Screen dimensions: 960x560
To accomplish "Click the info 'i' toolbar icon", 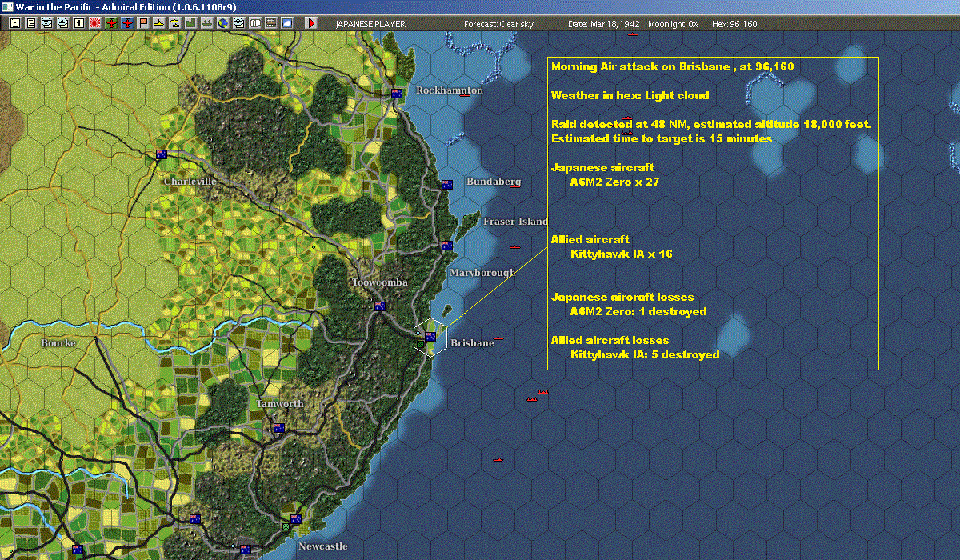I will pyautogui.click(x=78, y=23).
